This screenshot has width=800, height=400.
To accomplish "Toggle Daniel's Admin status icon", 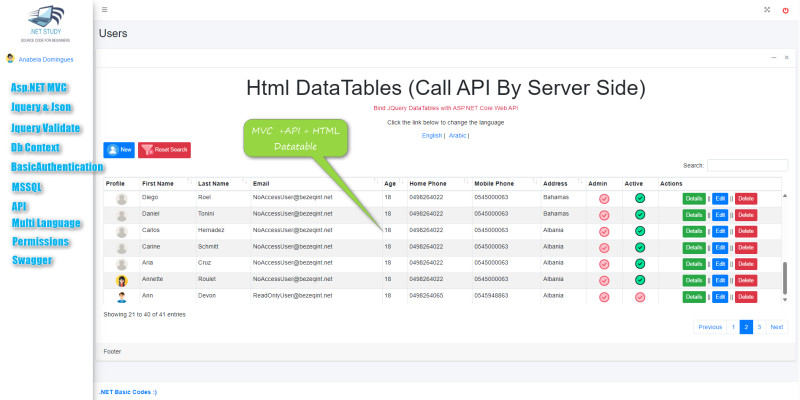I will (x=604, y=215).
